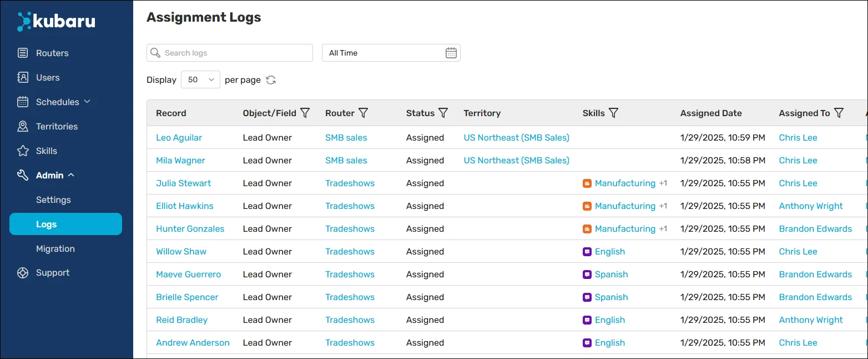Open Brandon Edwards in Hunter Gonzales row
The height and width of the screenshot is (359, 868).
click(815, 229)
